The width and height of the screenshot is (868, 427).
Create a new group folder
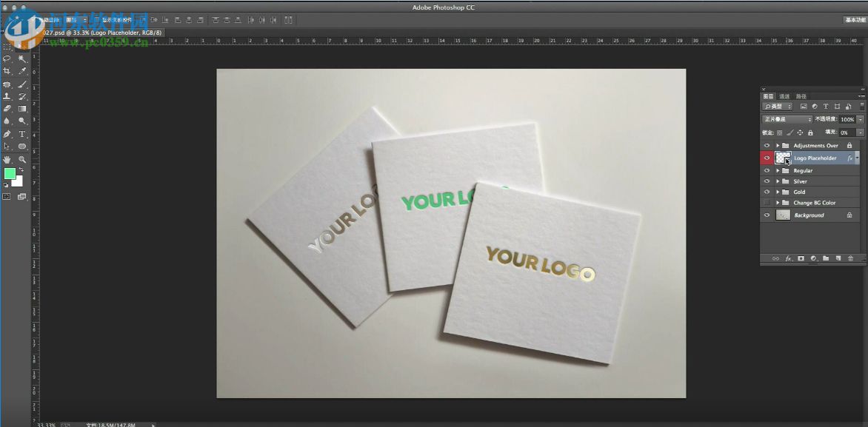click(x=826, y=258)
